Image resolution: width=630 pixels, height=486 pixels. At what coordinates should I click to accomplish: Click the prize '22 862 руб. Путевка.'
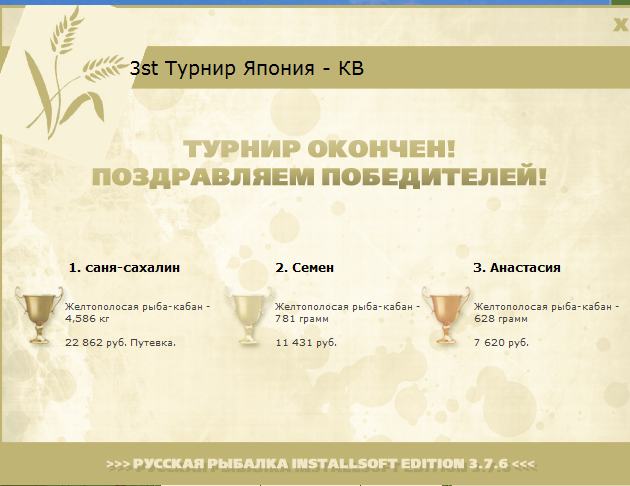[x=120, y=343]
